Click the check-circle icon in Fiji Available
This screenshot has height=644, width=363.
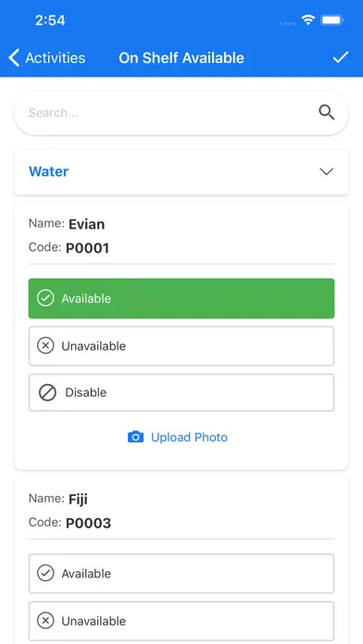pos(45,574)
